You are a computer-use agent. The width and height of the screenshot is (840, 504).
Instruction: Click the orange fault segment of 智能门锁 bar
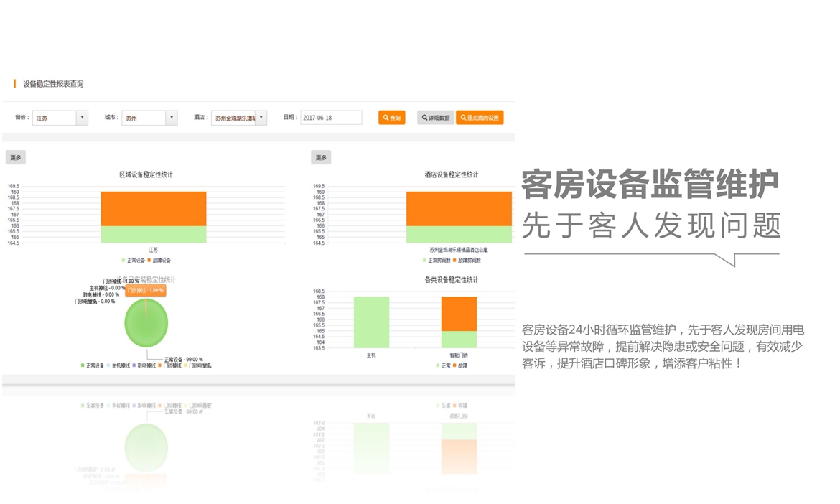[459, 313]
